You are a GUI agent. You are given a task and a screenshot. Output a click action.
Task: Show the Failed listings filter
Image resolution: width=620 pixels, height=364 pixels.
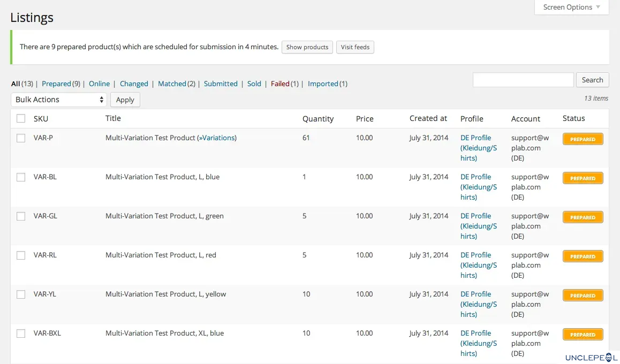pyautogui.click(x=280, y=84)
